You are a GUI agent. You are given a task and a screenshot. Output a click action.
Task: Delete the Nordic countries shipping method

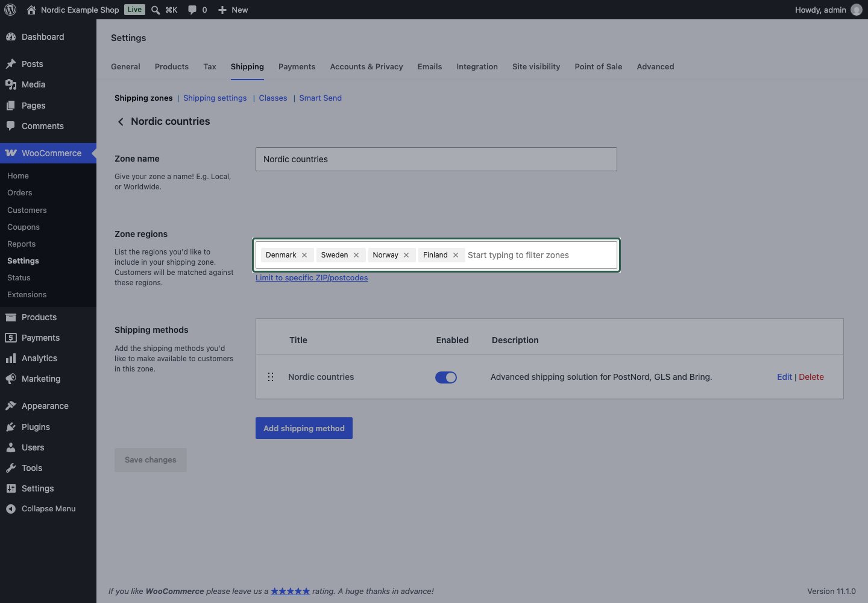pyautogui.click(x=811, y=377)
